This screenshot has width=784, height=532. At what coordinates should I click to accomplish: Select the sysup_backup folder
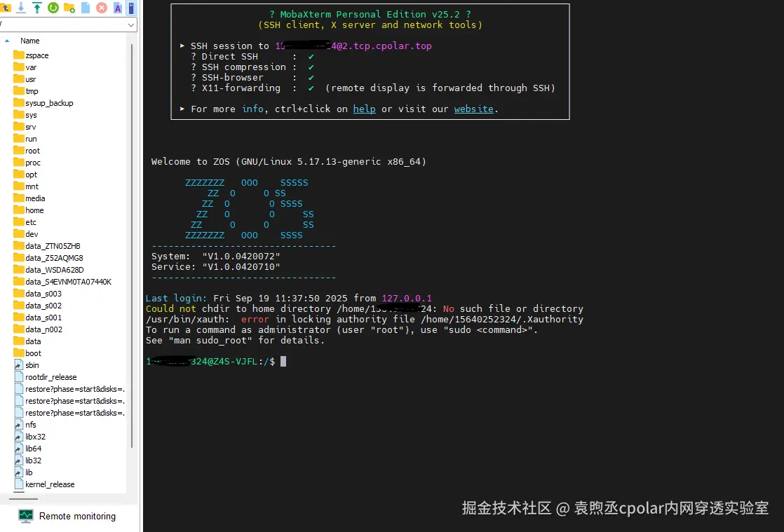tap(49, 103)
